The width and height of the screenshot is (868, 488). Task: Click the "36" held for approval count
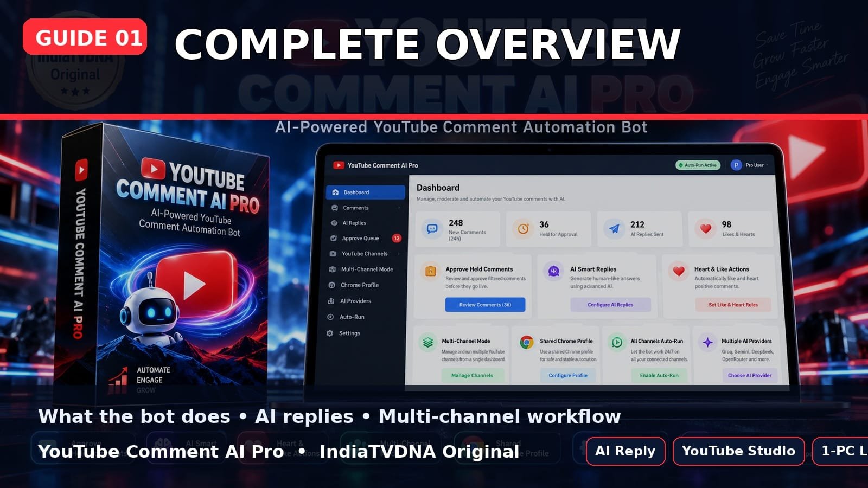(544, 224)
